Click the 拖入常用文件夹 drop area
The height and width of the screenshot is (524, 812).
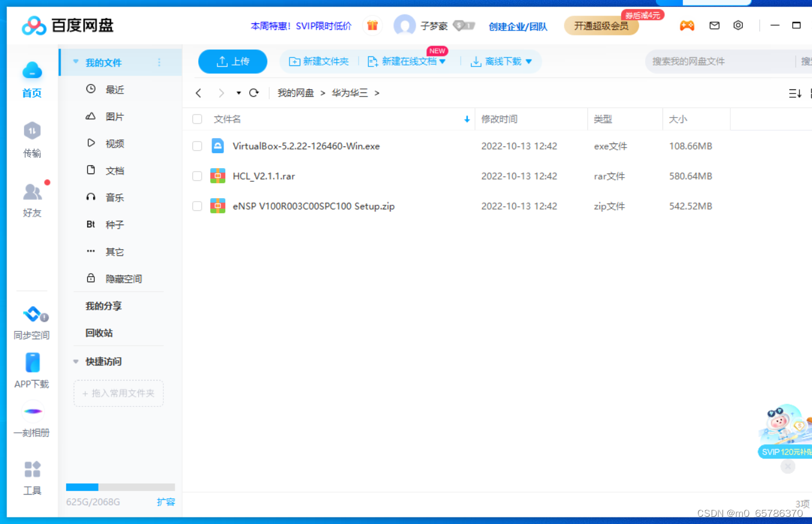point(118,393)
